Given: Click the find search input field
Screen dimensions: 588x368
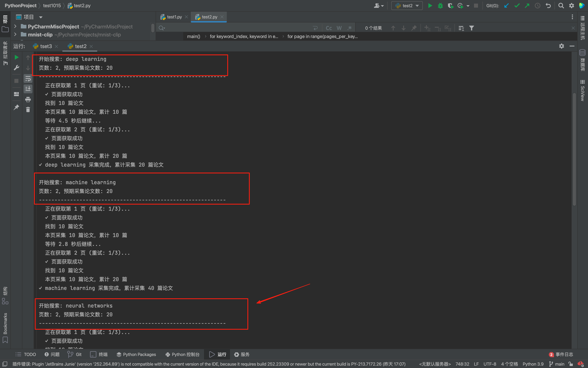Looking at the screenshot, I should coord(238,28).
